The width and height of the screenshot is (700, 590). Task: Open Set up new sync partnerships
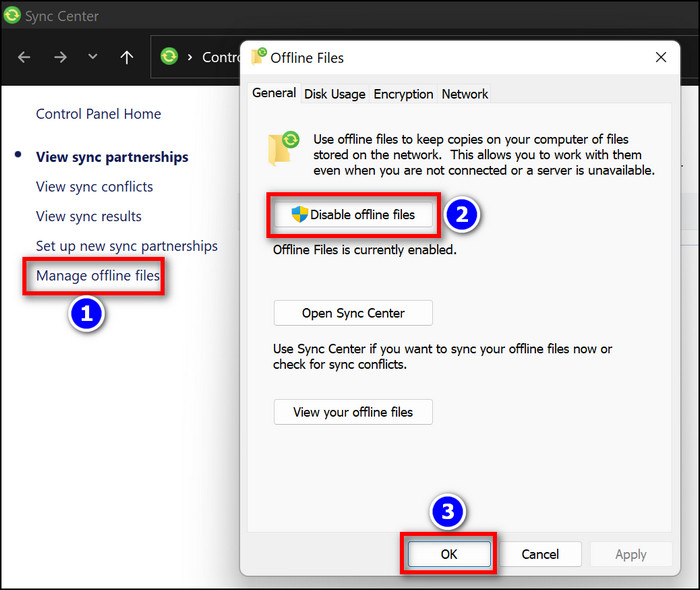127,246
